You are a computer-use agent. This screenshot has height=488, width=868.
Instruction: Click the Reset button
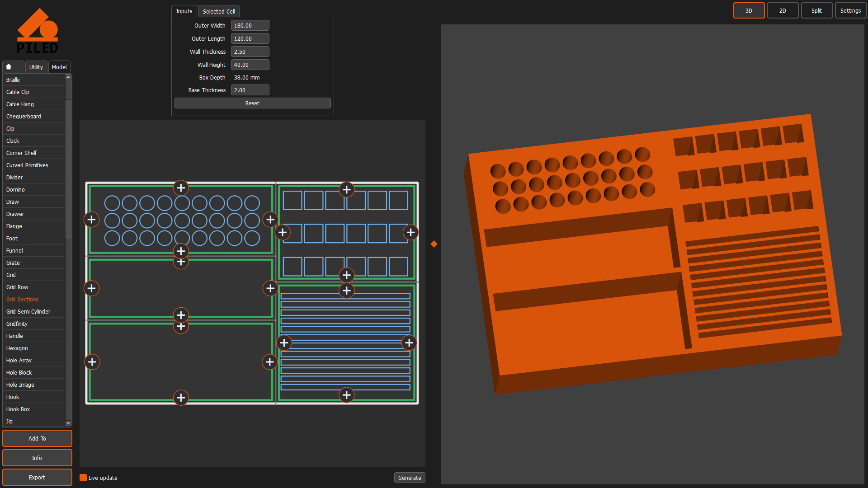point(252,103)
